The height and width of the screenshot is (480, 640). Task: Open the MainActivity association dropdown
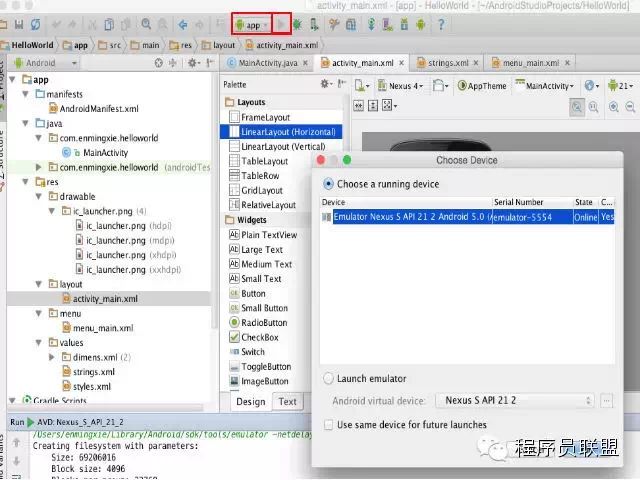point(544,86)
